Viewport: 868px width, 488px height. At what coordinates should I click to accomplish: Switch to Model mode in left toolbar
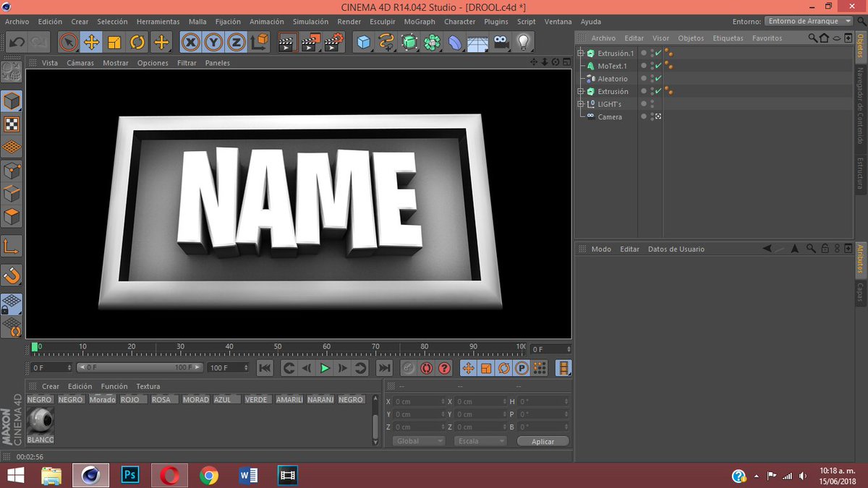tap(12, 101)
